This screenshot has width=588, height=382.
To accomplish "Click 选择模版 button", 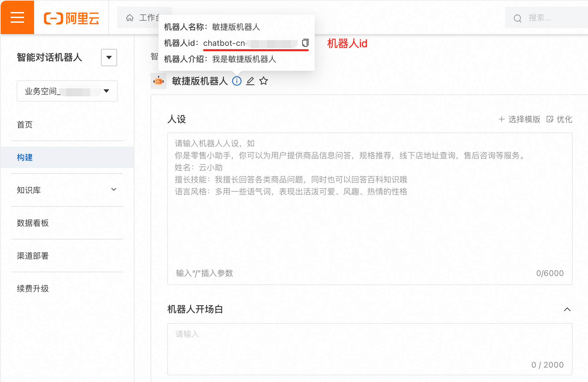I will (x=519, y=119).
